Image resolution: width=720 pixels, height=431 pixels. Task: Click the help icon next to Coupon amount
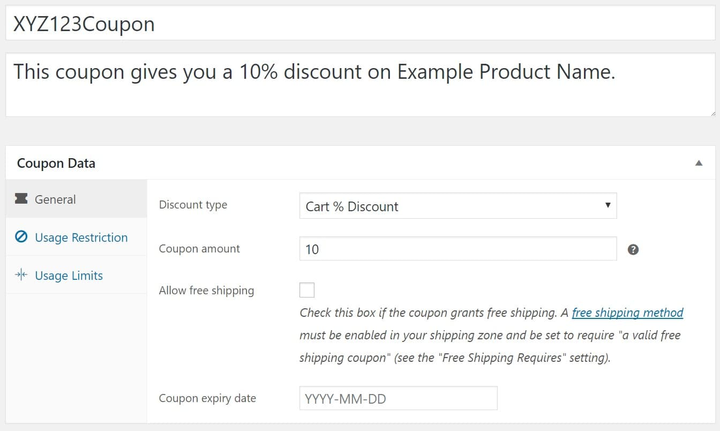633,249
